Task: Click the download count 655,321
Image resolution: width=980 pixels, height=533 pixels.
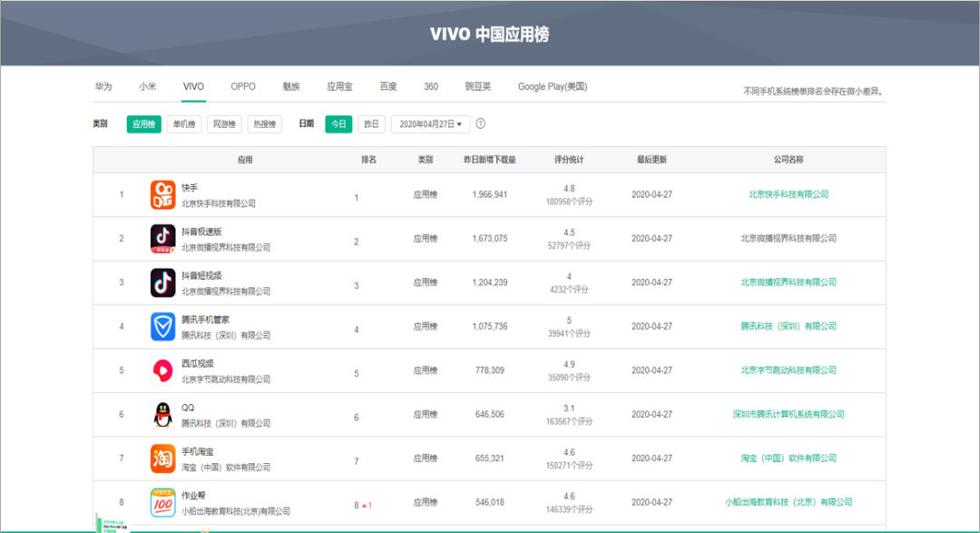Action: pos(489,458)
